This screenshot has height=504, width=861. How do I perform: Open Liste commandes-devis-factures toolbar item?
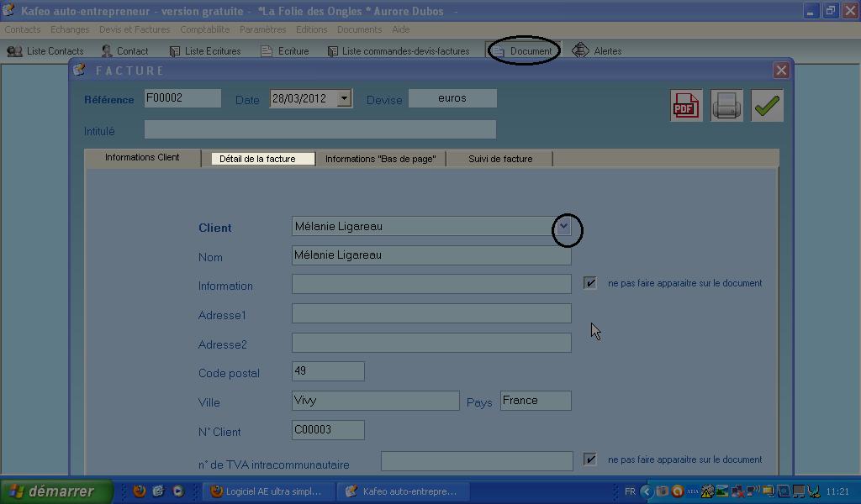click(x=399, y=51)
